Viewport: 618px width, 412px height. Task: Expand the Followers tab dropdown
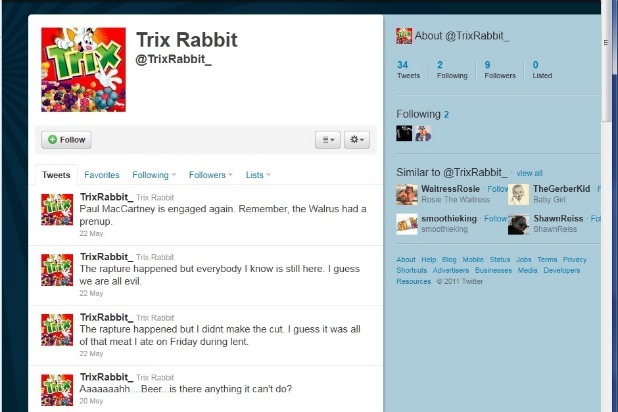[210, 175]
